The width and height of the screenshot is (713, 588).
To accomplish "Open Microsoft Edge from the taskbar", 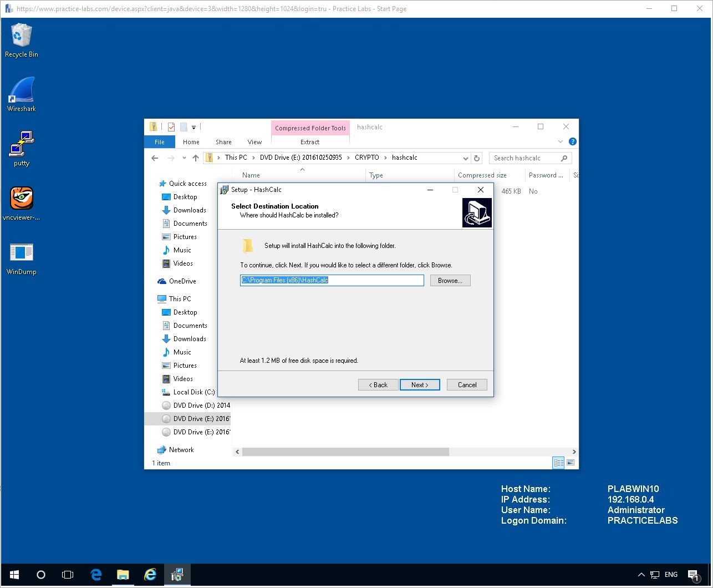I will [95, 574].
